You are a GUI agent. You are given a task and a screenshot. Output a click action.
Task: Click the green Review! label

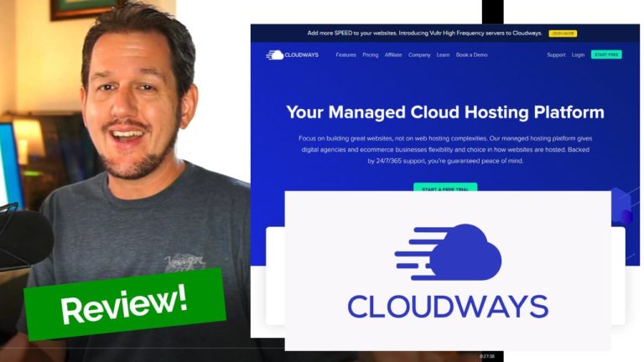pyautogui.click(x=125, y=304)
